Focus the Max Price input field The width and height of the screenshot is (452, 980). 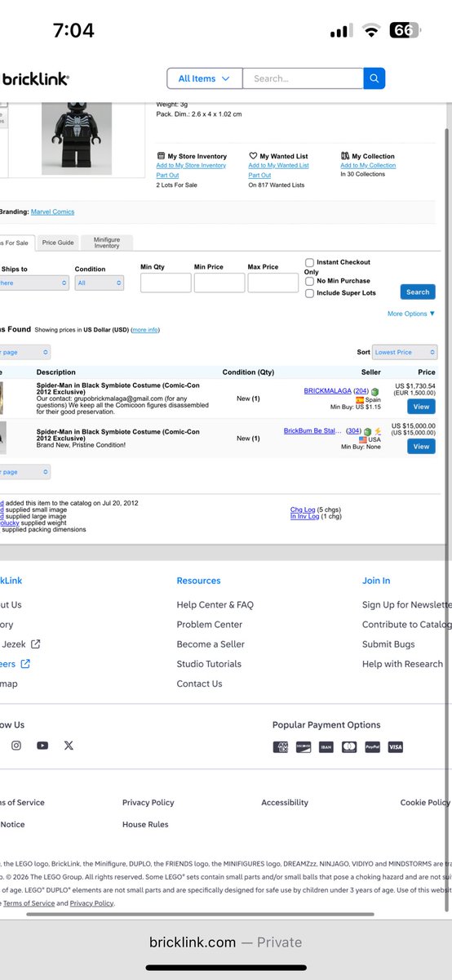(x=273, y=283)
